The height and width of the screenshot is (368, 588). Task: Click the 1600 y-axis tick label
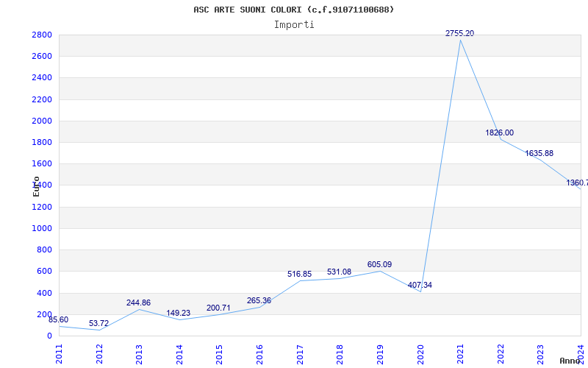[42, 163]
